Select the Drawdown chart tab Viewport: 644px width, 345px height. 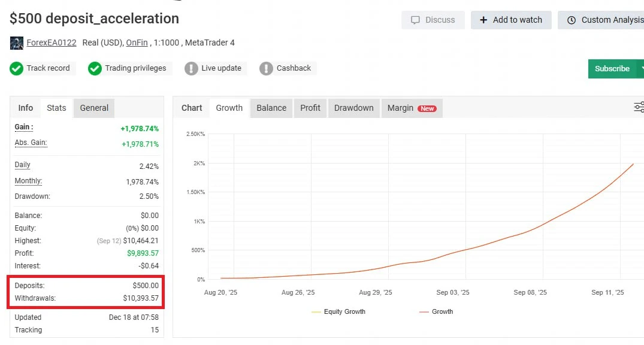353,108
